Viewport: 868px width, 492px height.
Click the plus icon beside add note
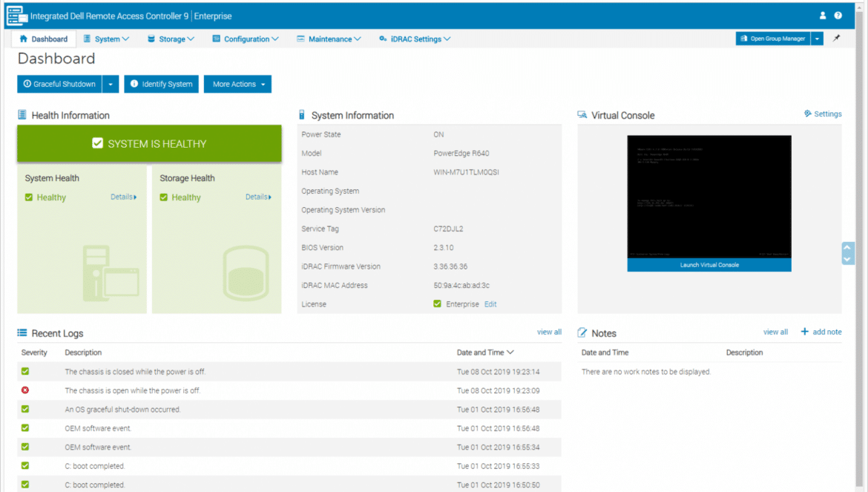(x=804, y=332)
